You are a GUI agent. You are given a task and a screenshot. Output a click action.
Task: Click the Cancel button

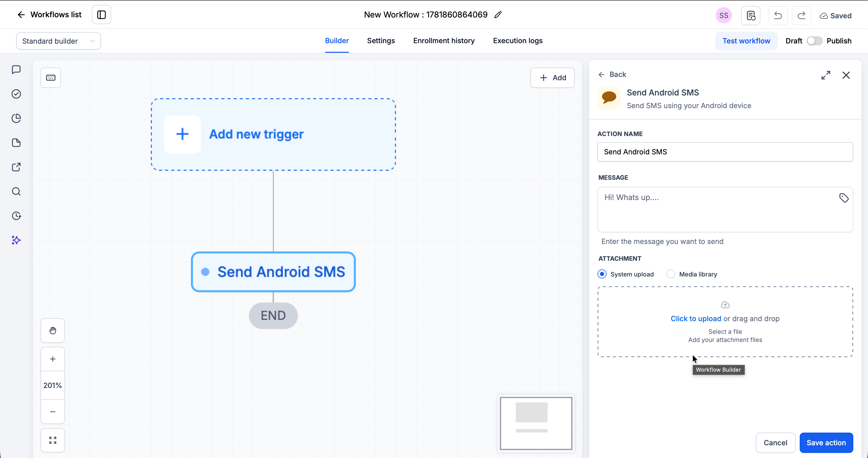coord(775,443)
